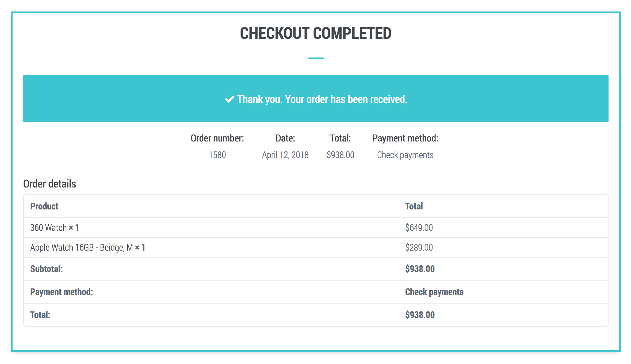Click the Total column header in table

pyautogui.click(x=414, y=206)
